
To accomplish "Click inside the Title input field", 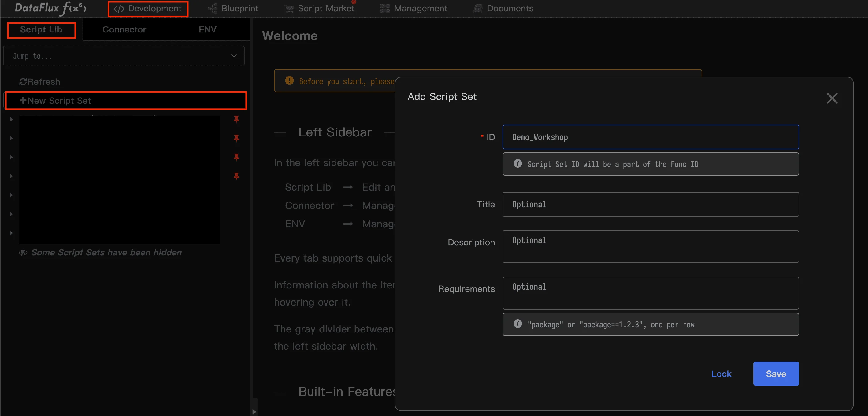I will pyautogui.click(x=650, y=204).
